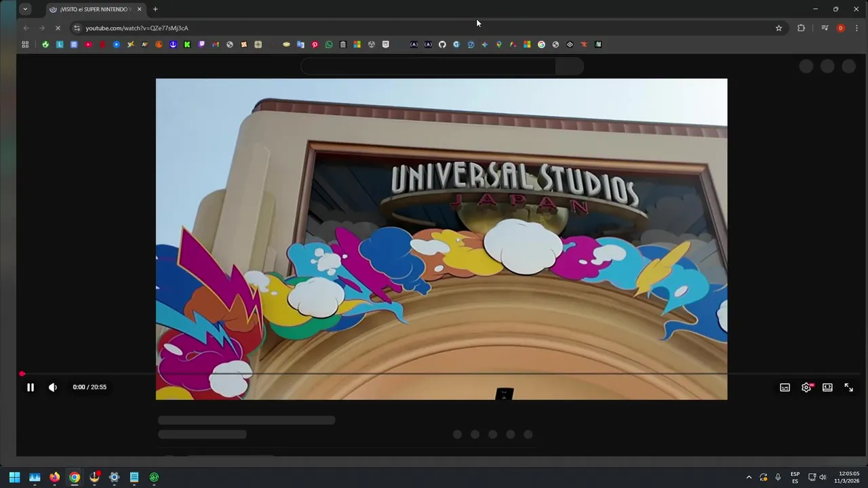This screenshot has width=868, height=488.
Task: Open the Epic Games bookmark
Action: pos(385,44)
